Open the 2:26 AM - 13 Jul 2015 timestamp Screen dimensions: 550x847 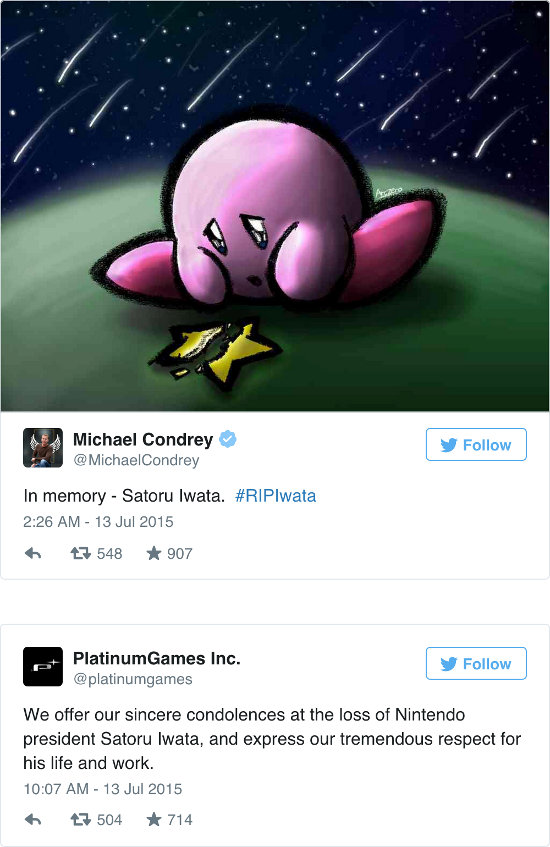click(98, 522)
